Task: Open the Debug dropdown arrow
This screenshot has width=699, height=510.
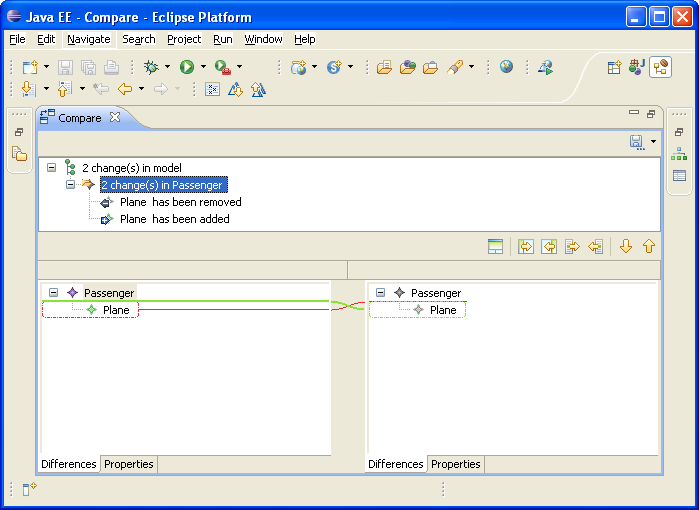Action: [167, 67]
